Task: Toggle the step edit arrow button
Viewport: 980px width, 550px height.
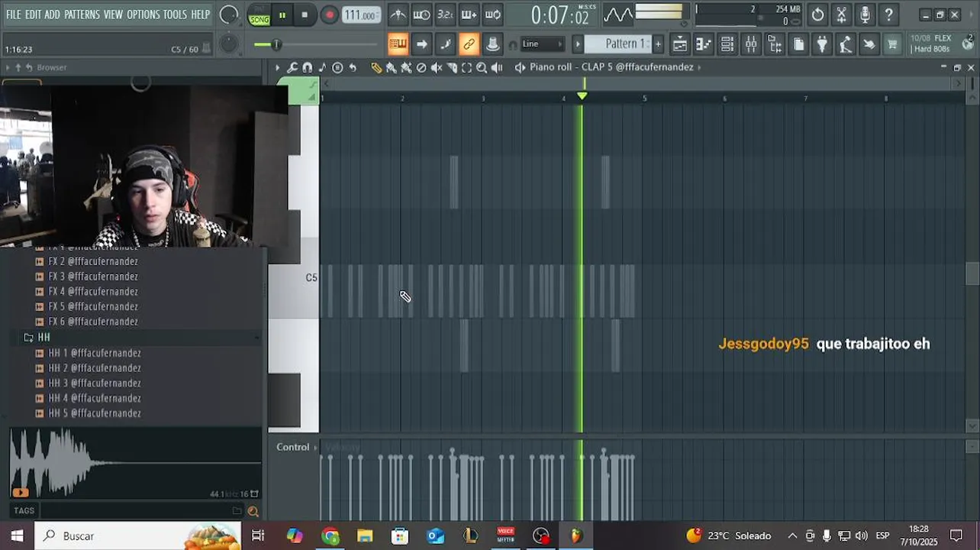Action: (421, 44)
